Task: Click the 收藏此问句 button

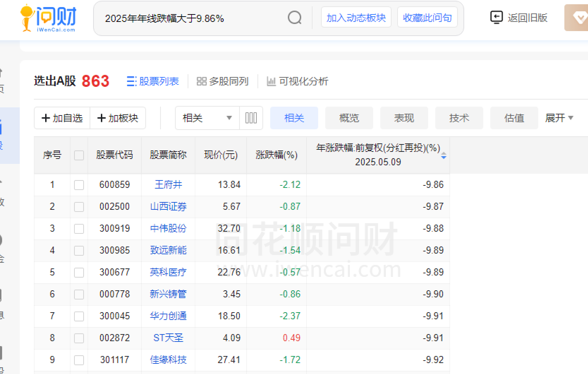Action: click(428, 17)
